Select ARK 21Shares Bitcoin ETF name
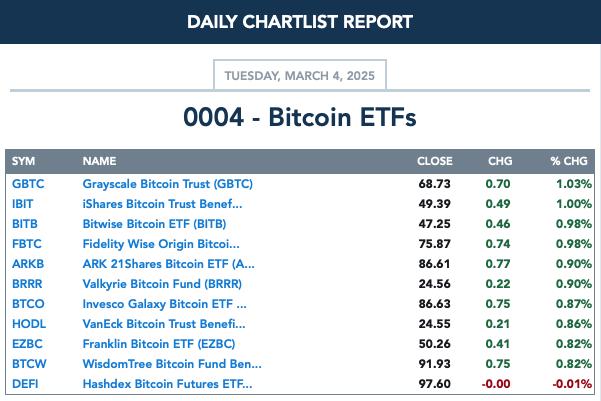Screen dimensions: 601x401 point(169,264)
